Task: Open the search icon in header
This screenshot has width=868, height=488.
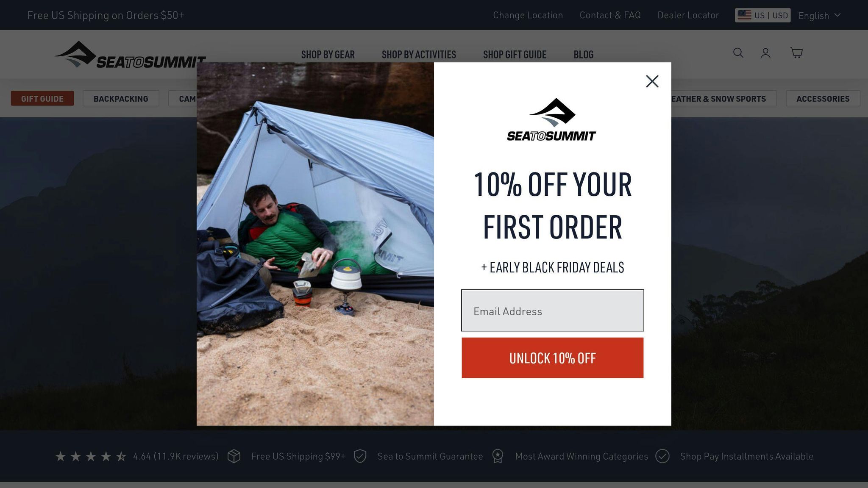Action: (738, 53)
